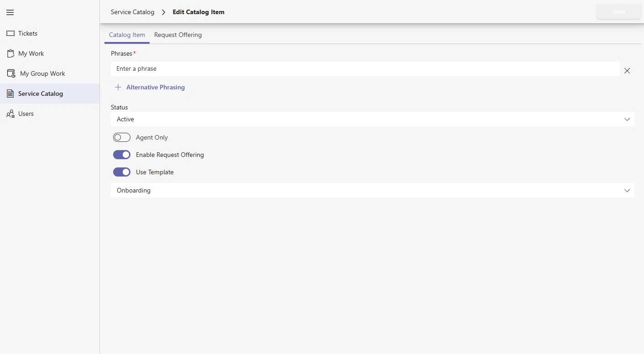Image resolution: width=644 pixels, height=354 pixels.
Task: Click the Status dropdown chevron arrow
Action: 627,119
